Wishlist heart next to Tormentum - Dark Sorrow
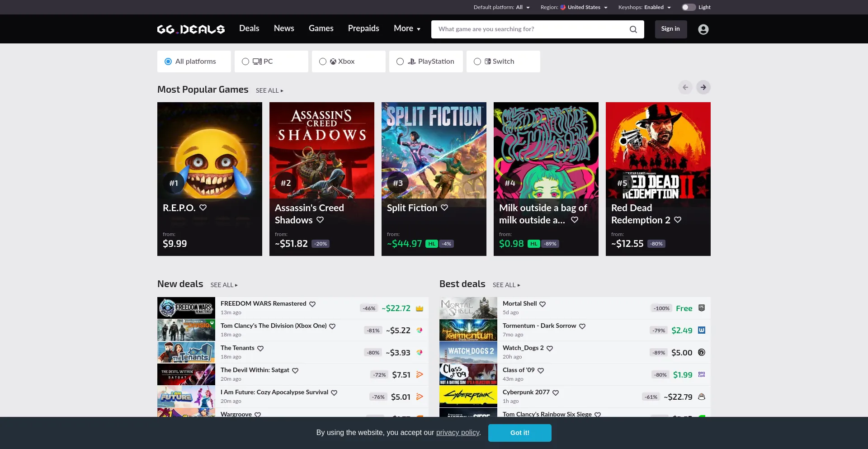 582,326
